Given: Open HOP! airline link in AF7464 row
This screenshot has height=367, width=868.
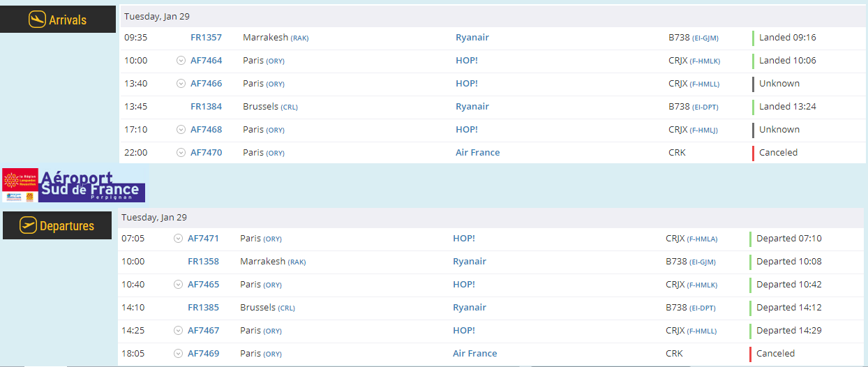Looking at the screenshot, I should 467,61.
